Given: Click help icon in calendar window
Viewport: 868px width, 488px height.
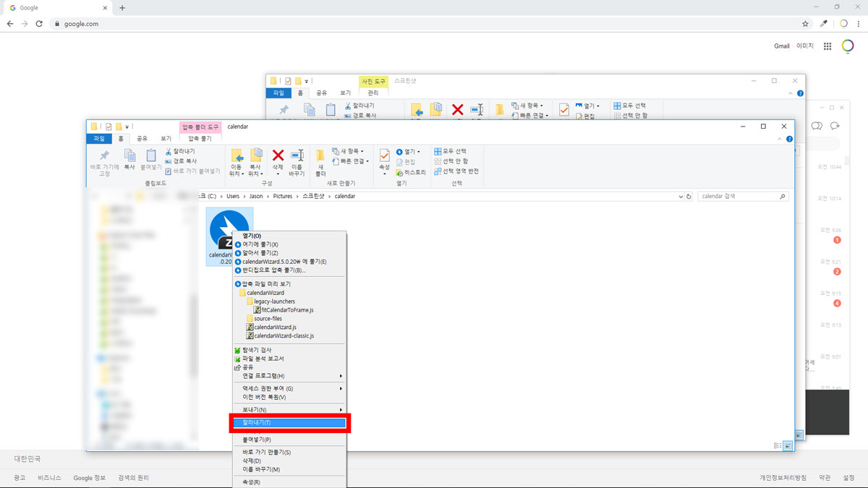Looking at the screenshot, I should tap(789, 138).
